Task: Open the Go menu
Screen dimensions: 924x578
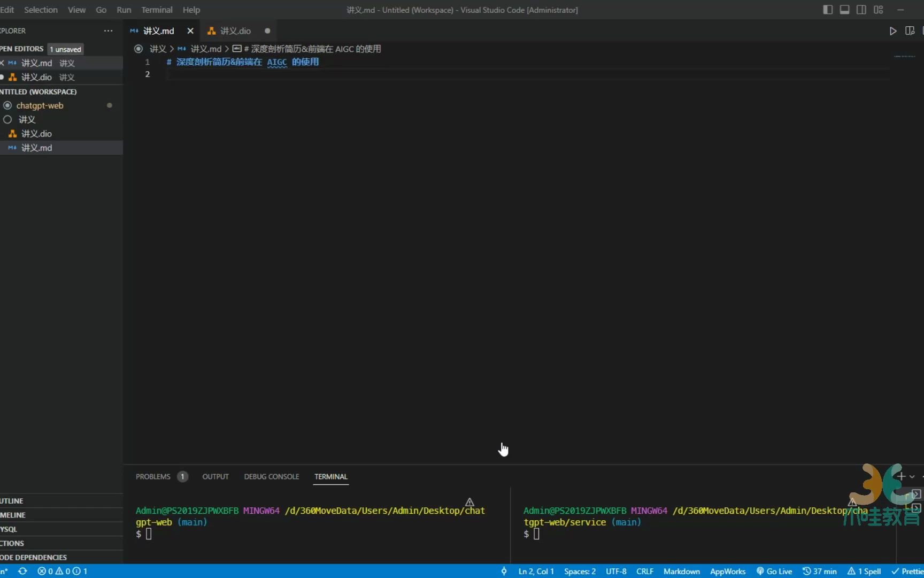Action: (101, 10)
